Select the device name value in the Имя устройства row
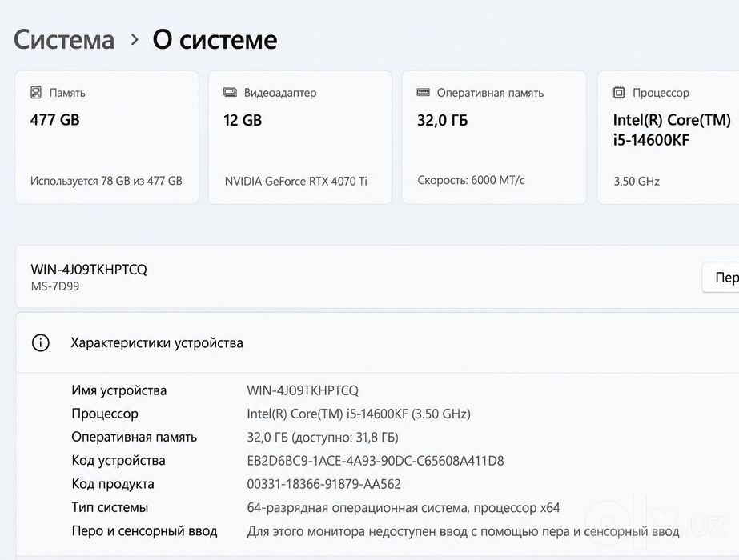Image resolution: width=739 pixels, height=560 pixels. [x=303, y=390]
